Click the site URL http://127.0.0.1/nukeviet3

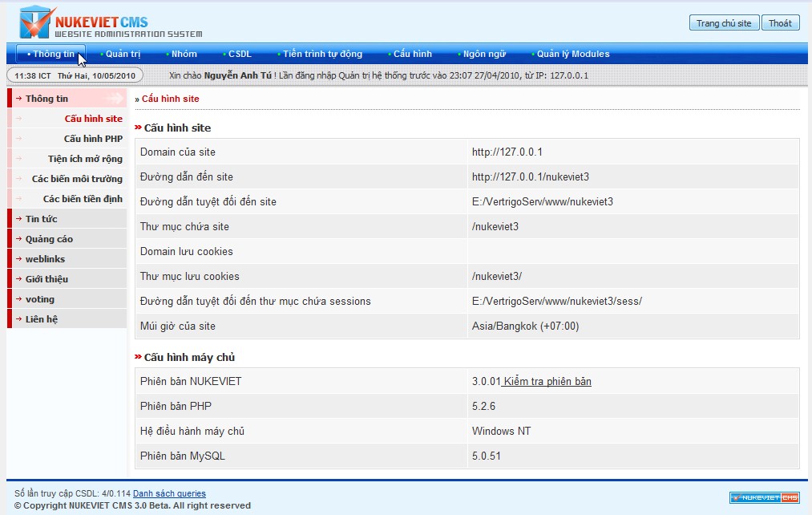click(x=531, y=176)
